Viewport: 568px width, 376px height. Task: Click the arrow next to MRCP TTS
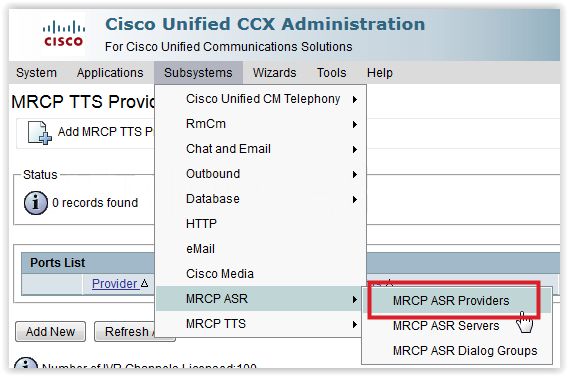(x=355, y=324)
